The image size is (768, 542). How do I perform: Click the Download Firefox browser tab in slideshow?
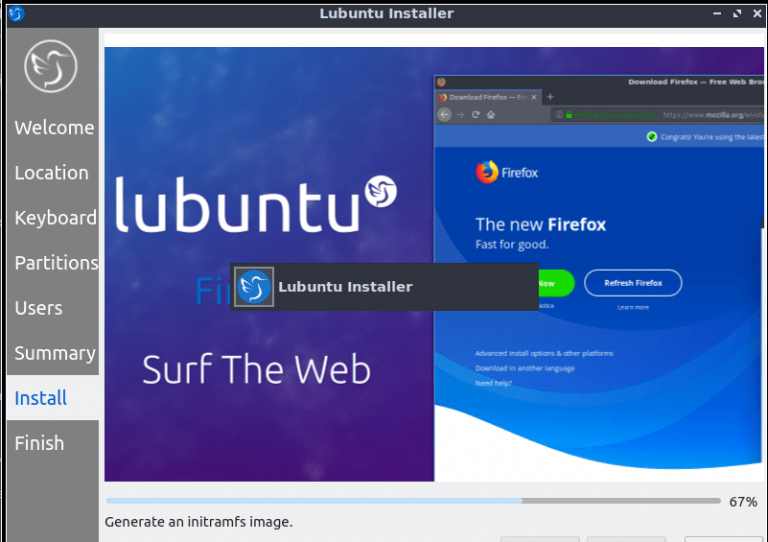point(488,97)
